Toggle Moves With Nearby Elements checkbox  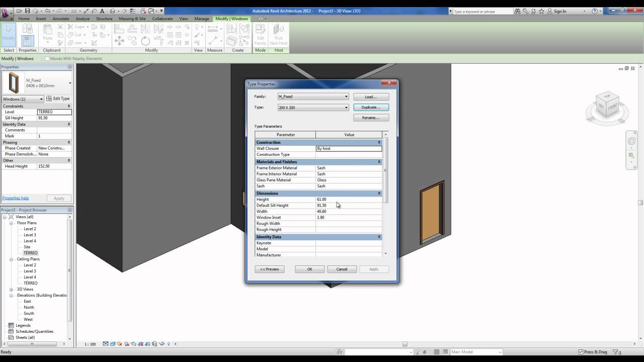pos(47,58)
